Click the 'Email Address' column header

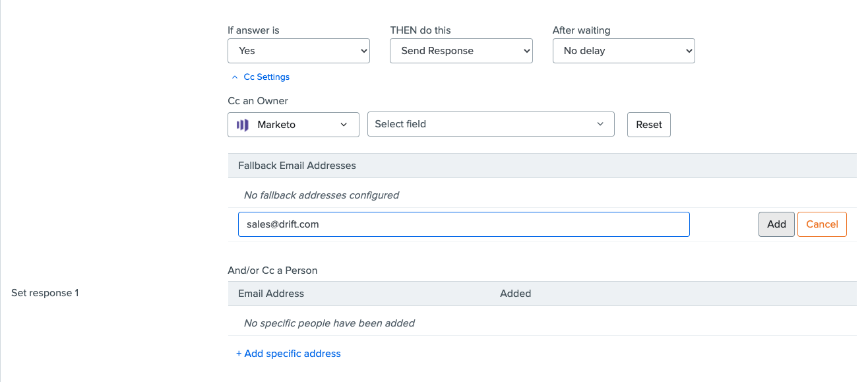(271, 294)
